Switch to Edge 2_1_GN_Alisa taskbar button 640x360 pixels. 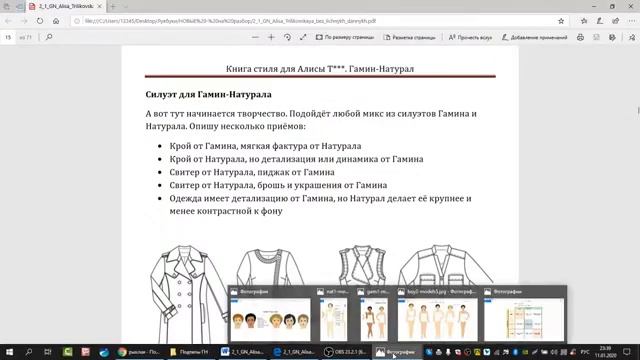(294, 352)
